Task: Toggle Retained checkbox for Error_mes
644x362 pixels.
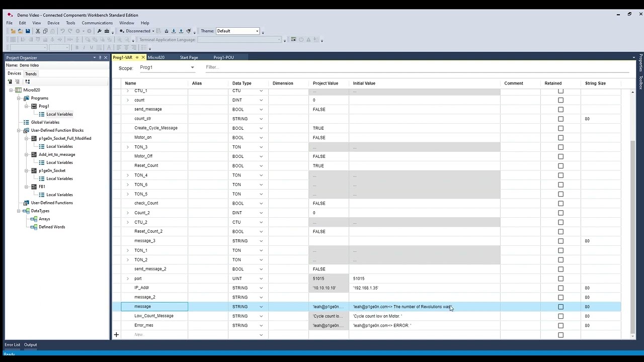Action: pyautogui.click(x=560, y=325)
